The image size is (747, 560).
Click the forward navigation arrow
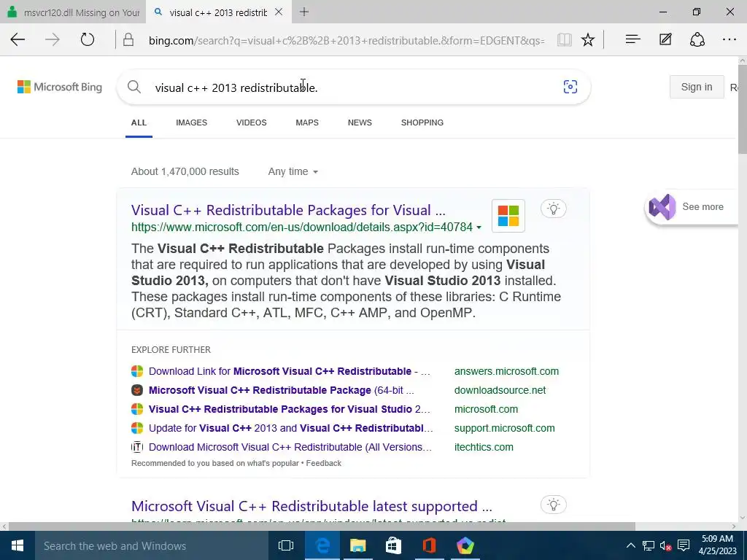pos(53,39)
